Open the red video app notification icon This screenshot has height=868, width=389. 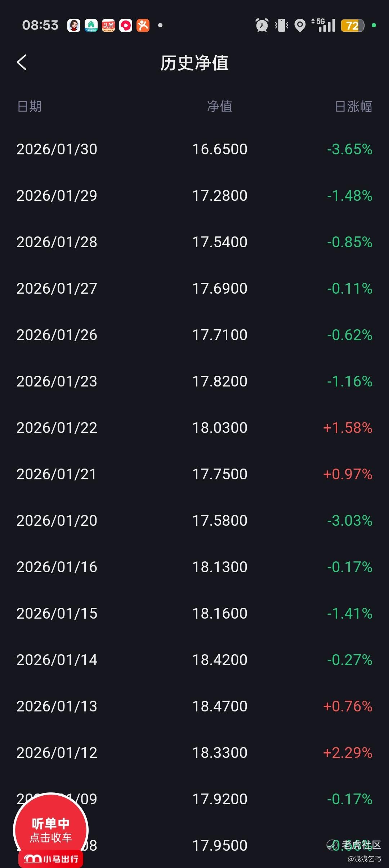point(126,26)
